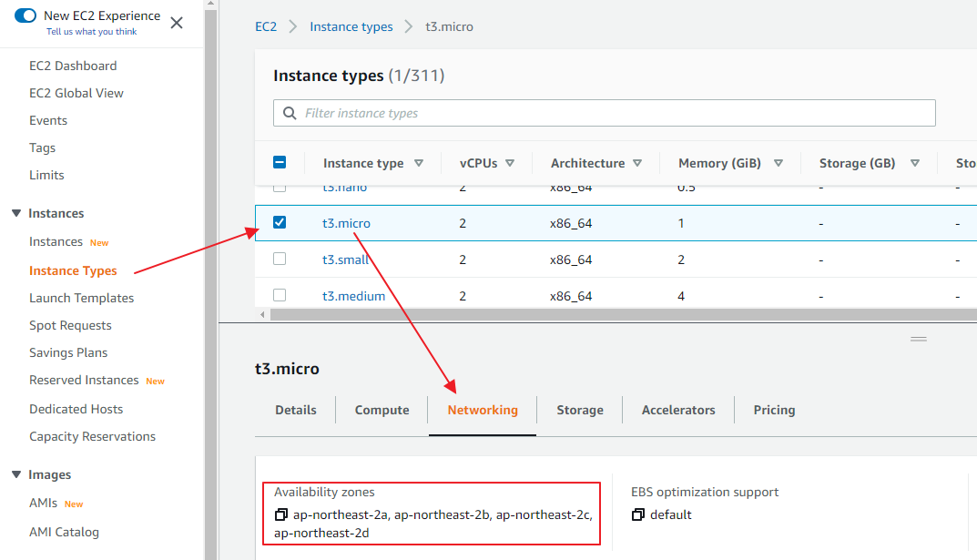Click the t3.medium memory value 4
Viewport: 977px width, 560px height.
click(681, 296)
